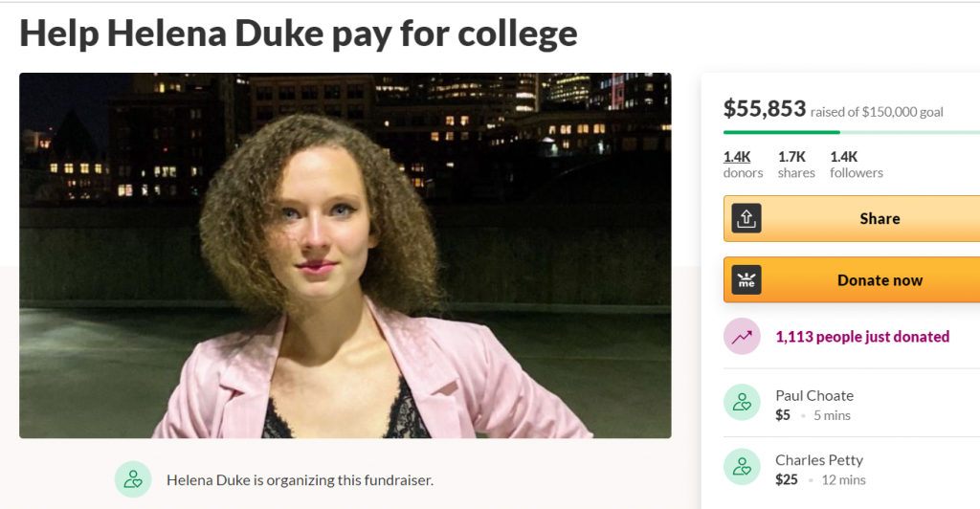
Task: Click the fundraiser title heading
Action: tap(299, 33)
